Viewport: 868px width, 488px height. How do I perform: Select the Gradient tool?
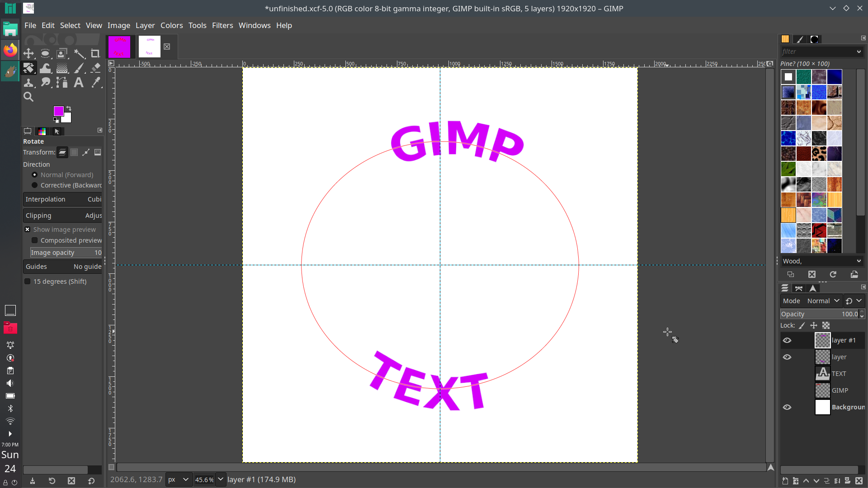click(x=62, y=68)
